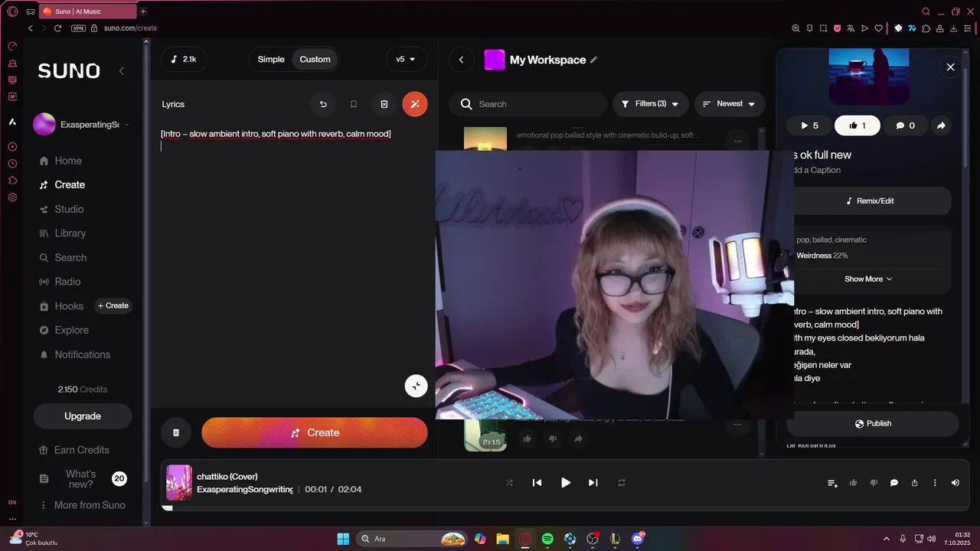
Task: Toggle shuffle in the player bar
Action: pyautogui.click(x=509, y=483)
